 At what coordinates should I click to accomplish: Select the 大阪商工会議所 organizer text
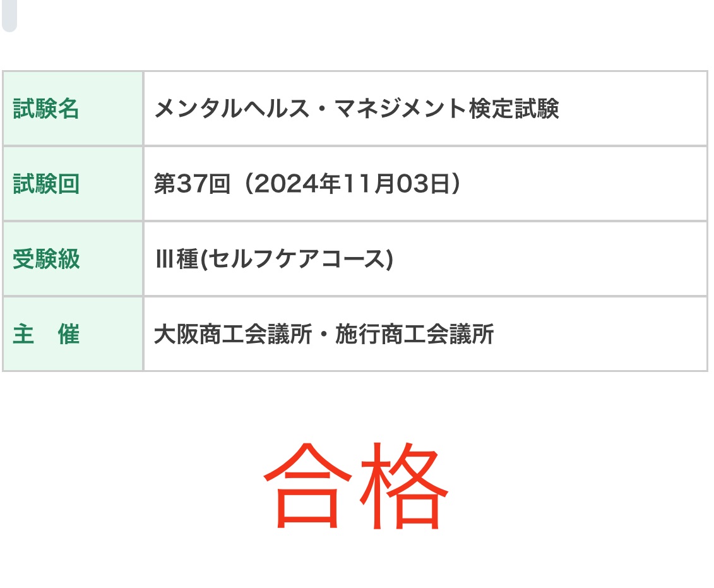[233, 334]
